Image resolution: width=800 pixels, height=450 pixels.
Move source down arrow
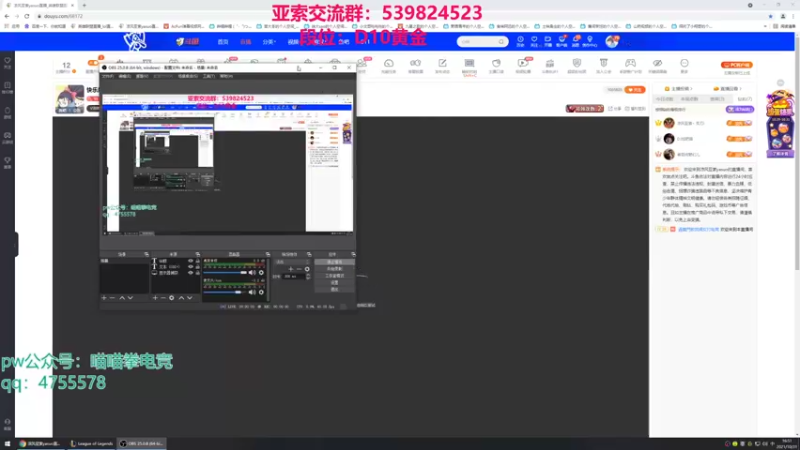[190, 298]
